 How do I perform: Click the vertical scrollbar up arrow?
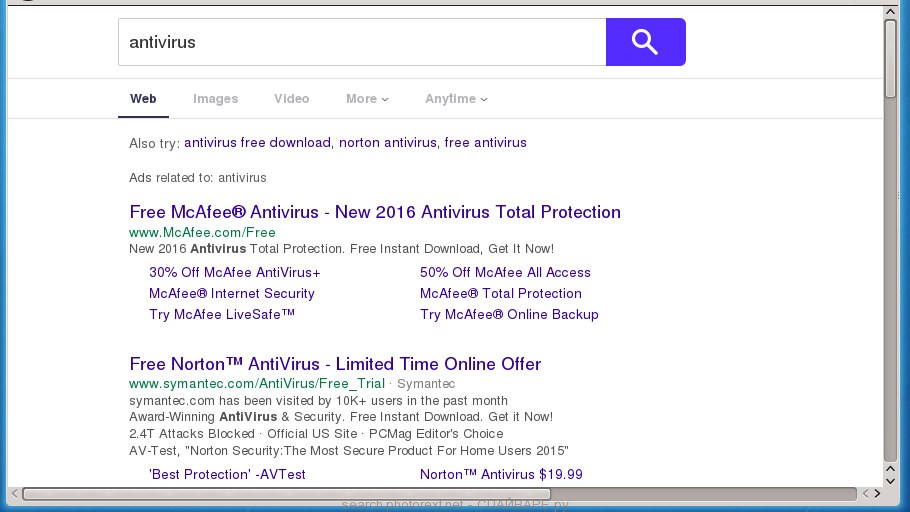[x=890, y=12]
